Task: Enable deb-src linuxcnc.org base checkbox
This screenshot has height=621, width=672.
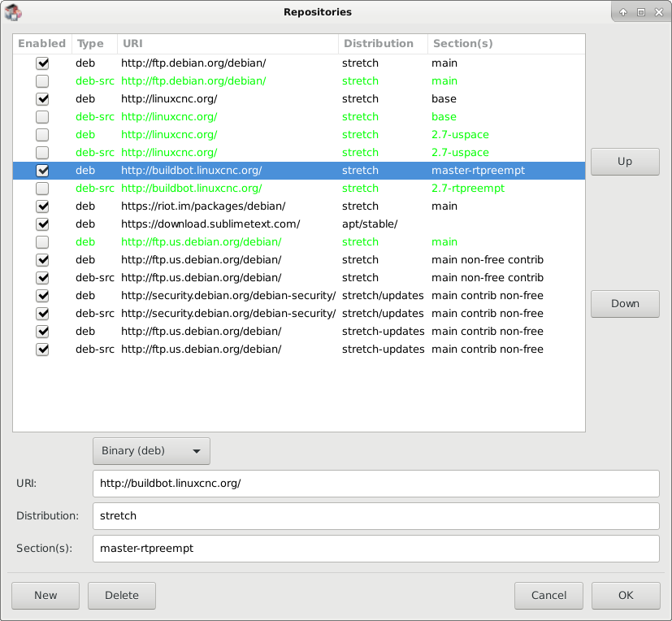Action: (42, 117)
